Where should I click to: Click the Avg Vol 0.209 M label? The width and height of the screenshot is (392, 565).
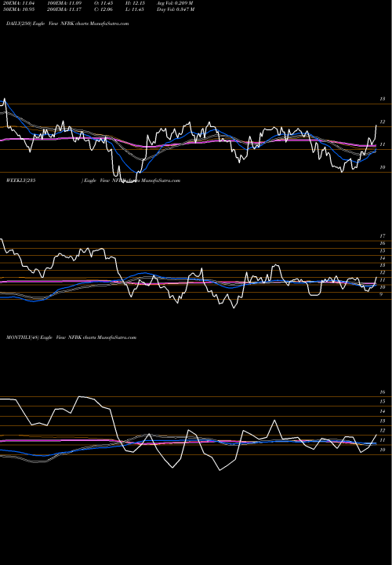pyautogui.click(x=175, y=3)
